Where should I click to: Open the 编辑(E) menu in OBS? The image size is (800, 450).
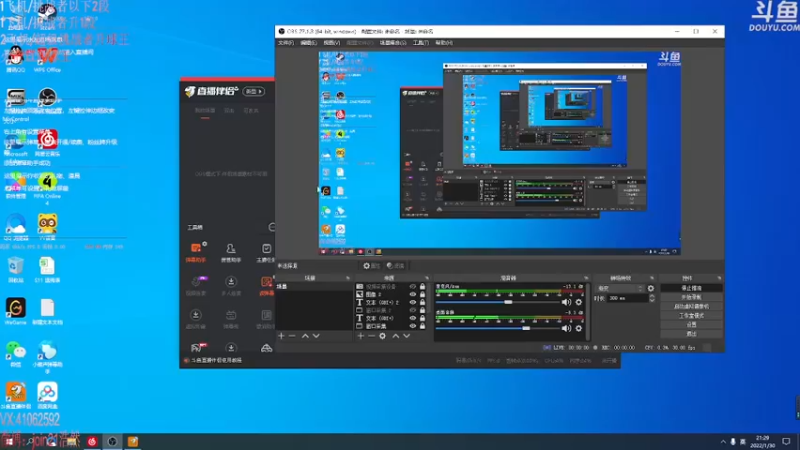(x=308, y=43)
